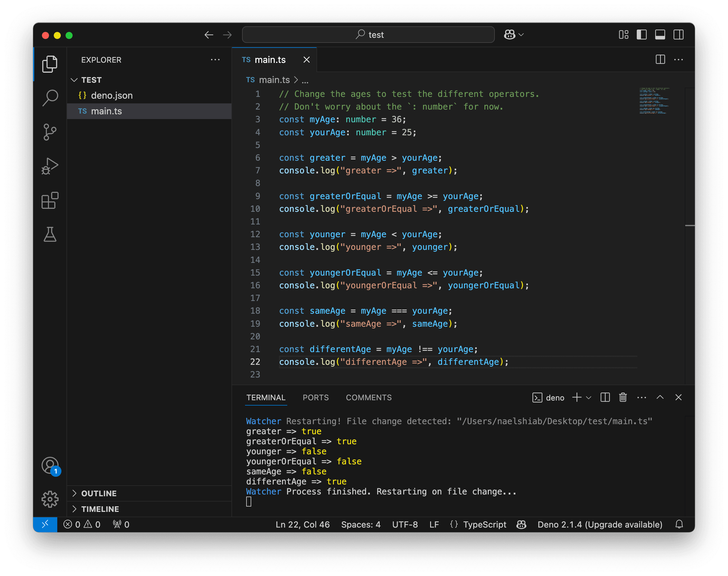Go forward in navigation history
The height and width of the screenshot is (576, 728).
click(228, 35)
